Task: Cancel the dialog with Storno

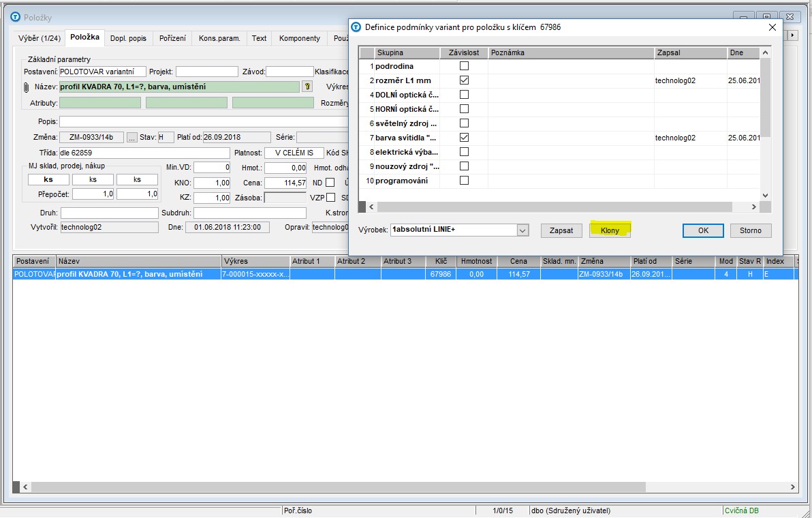Action: [751, 230]
